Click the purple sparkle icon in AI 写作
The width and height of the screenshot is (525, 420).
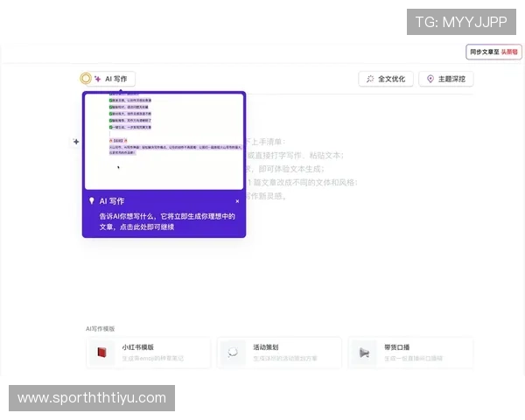coord(98,79)
